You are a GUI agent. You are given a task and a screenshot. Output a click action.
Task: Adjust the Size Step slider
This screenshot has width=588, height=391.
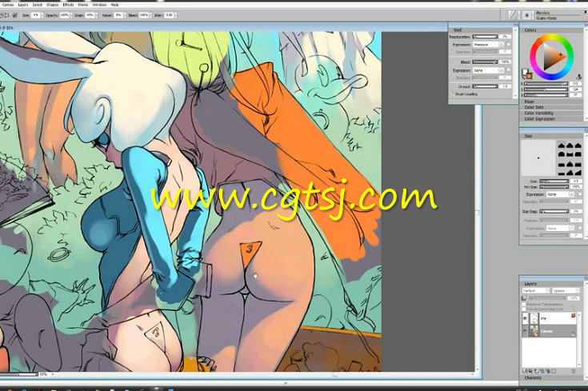[554, 211]
